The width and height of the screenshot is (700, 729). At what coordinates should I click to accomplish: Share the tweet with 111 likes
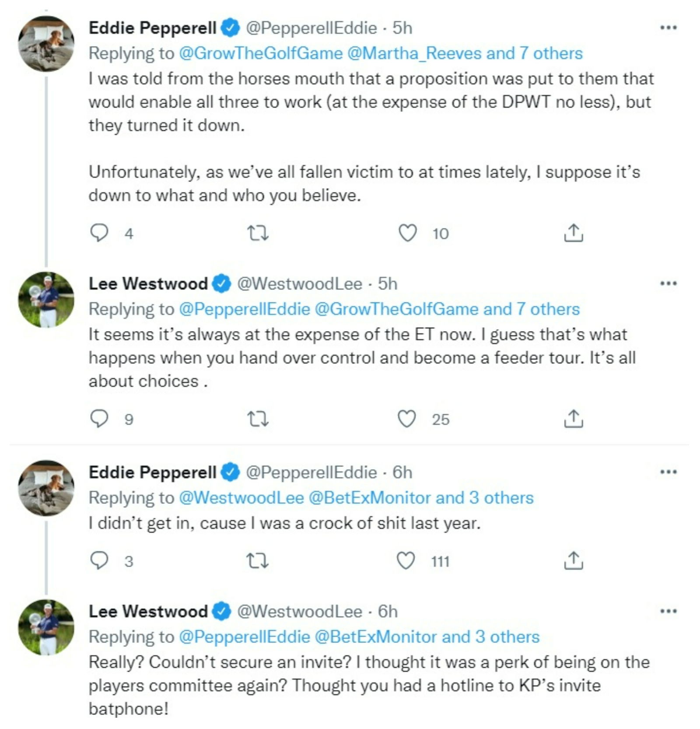coord(573,561)
